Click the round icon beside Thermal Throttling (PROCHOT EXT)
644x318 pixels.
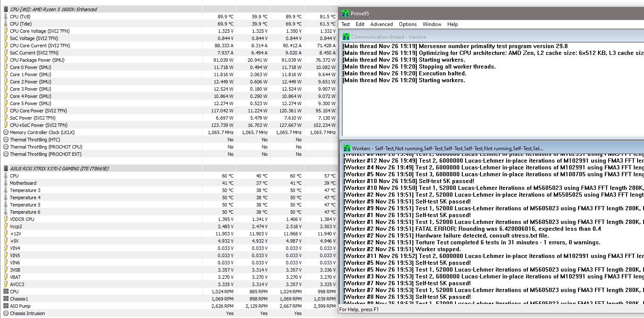[x=6, y=154]
